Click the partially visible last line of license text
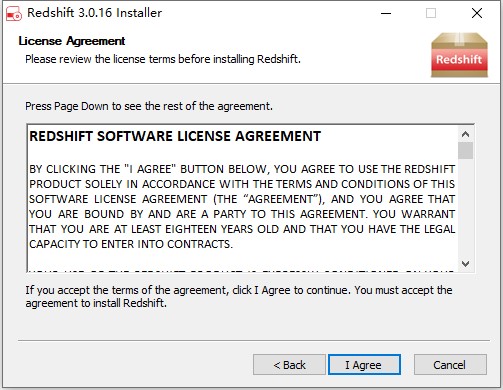Screen dimensions: 503x390 (242, 270)
